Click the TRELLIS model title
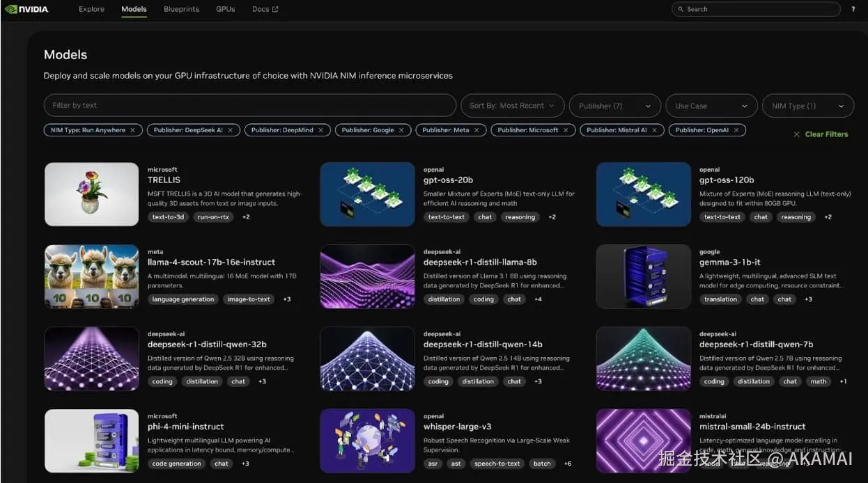Screen dimensions: 868x483 click(164, 180)
